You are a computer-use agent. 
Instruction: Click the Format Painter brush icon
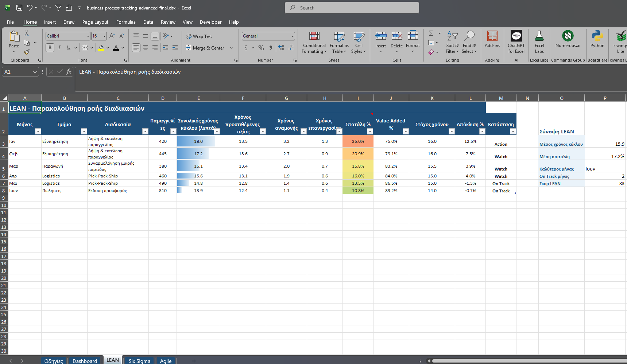(x=27, y=52)
